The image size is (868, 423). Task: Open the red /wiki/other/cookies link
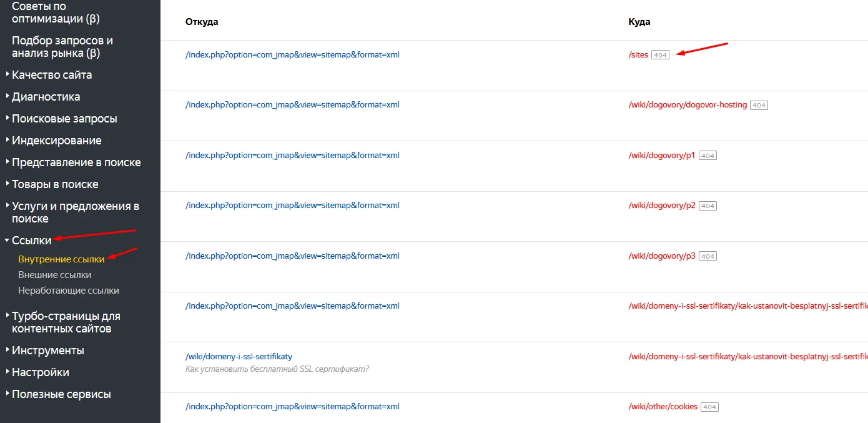click(663, 407)
